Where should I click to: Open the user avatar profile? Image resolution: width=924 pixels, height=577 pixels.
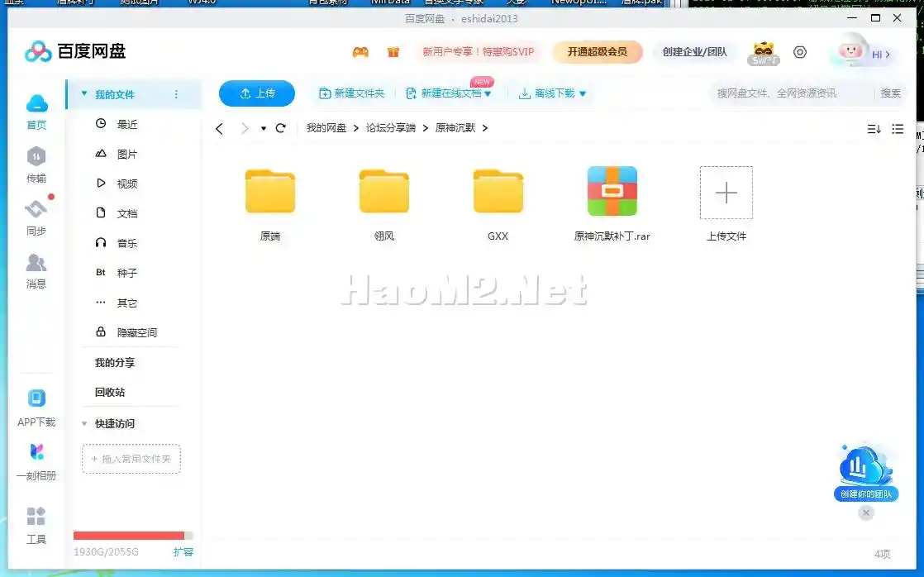coord(850,52)
